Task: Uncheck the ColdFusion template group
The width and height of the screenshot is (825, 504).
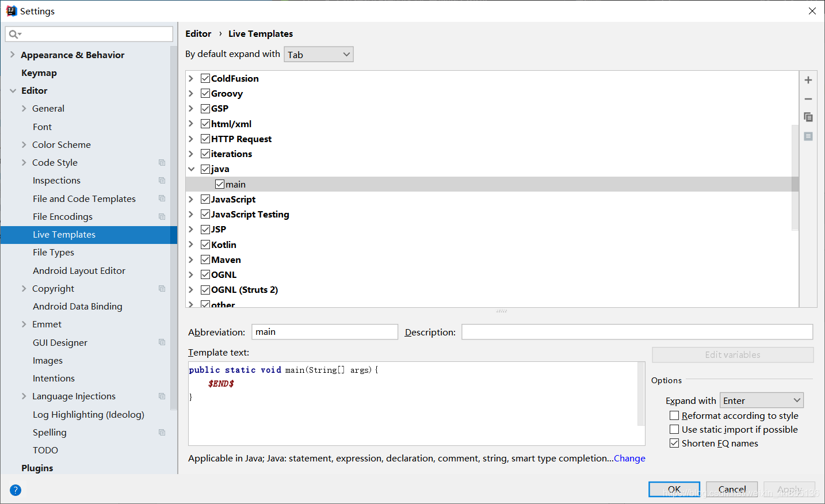Action: 205,78
